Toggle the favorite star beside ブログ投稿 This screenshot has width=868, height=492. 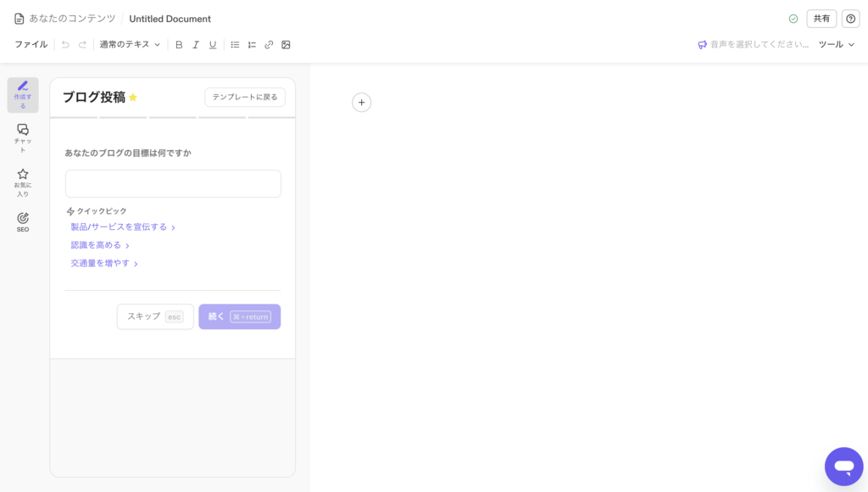click(x=133, y=98)
